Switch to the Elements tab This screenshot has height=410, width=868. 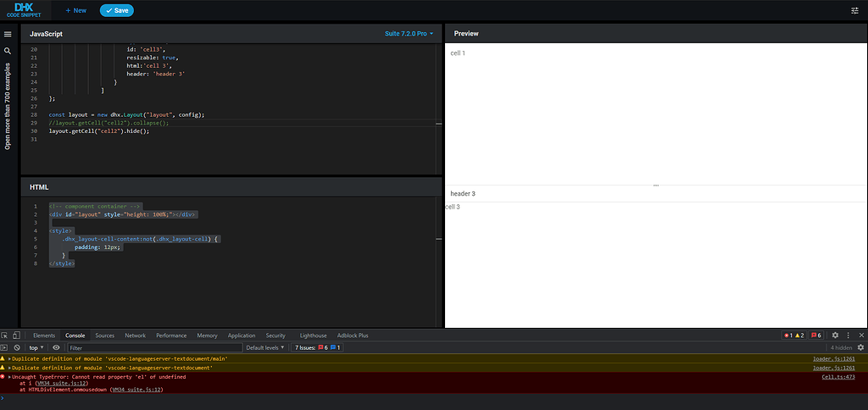44,335
